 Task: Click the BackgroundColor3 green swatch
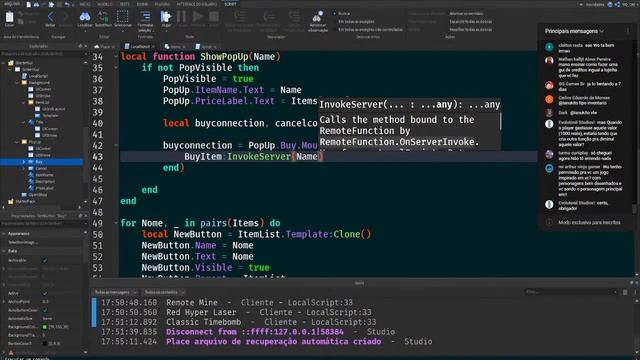[44, 327]
